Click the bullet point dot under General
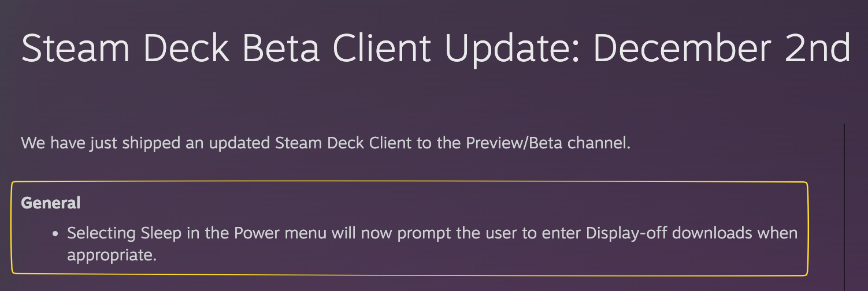 pyautogui.click(x=55, y=234)
